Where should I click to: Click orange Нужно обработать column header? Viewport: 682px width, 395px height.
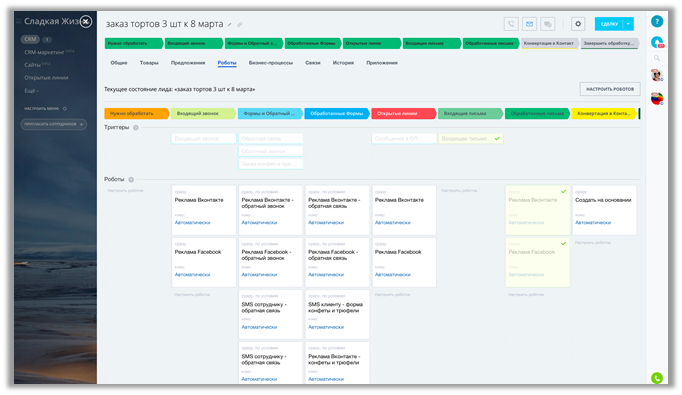[x=137, y=114]
